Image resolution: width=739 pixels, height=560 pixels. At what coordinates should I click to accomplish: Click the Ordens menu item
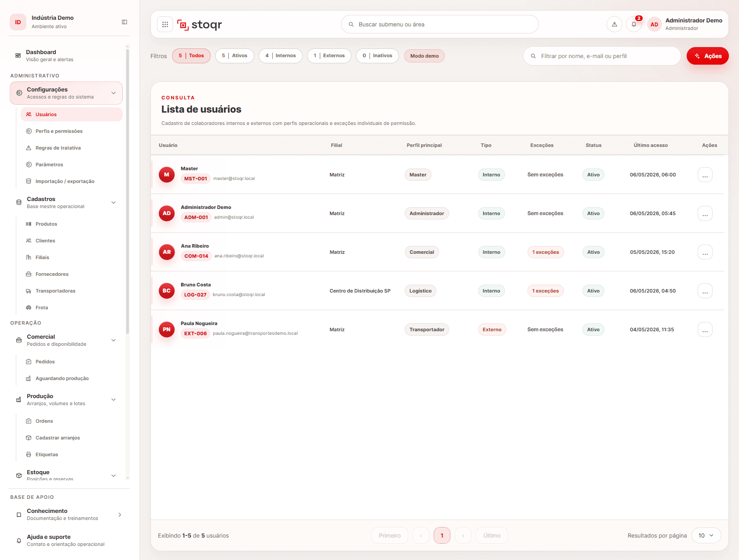(72, 421)
